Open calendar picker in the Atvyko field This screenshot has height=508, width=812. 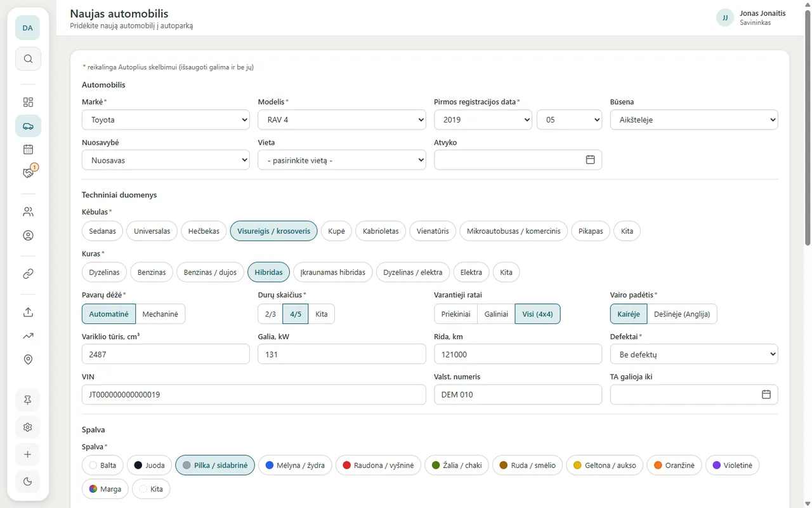(590, 160)
